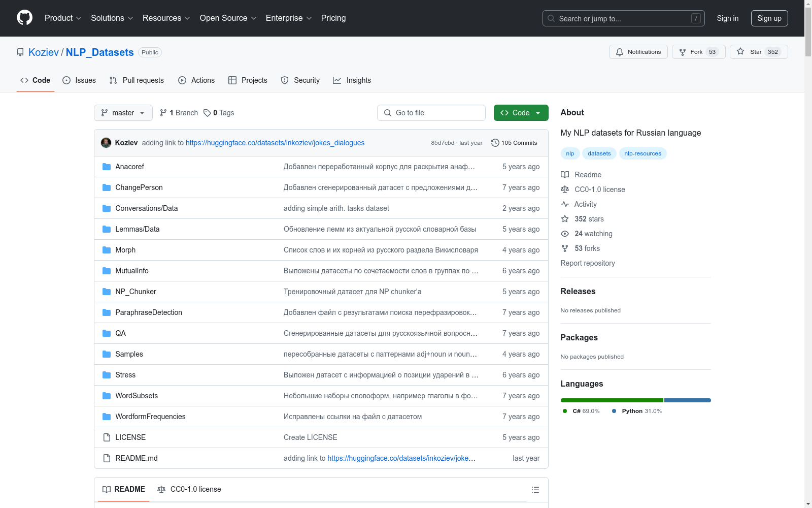Image resolution: width=812 pixels, height=508 pixels.
Task: Click the branch icon beside 1 Branch
Action: coord(163,113)
